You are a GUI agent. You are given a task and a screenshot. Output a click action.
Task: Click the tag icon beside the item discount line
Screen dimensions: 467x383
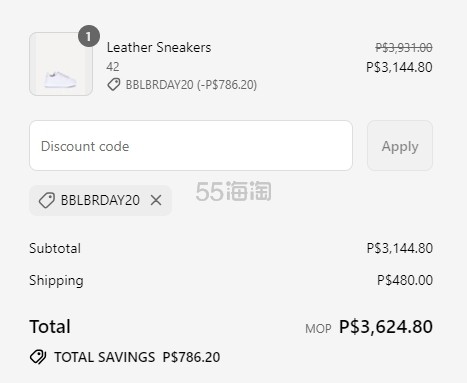[x=114, y=85]
